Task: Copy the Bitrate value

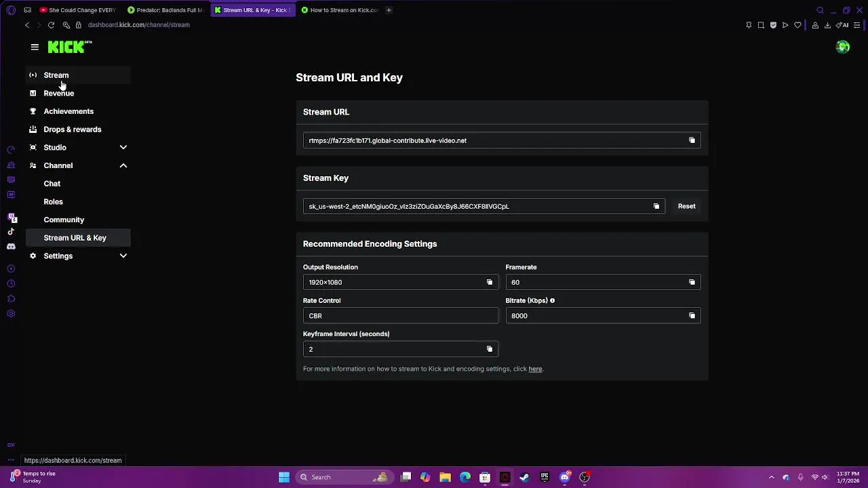Action: coord(692,315)
